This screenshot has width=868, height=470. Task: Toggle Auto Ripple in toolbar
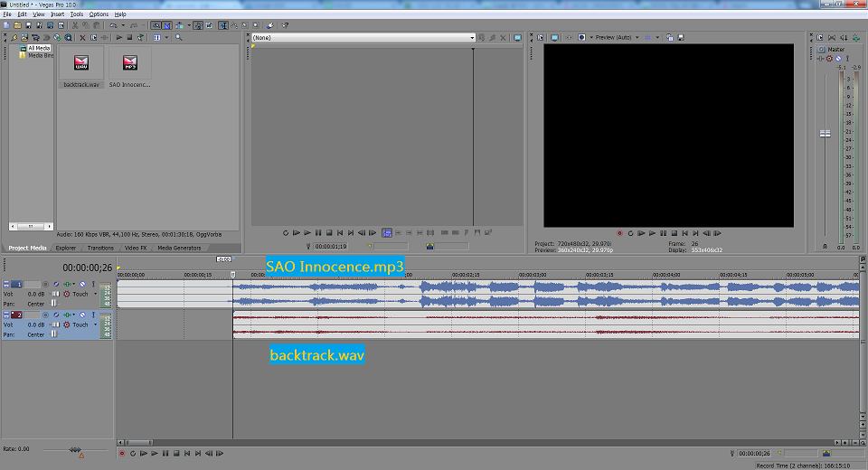pyautogui.click(x=179, y=25)
